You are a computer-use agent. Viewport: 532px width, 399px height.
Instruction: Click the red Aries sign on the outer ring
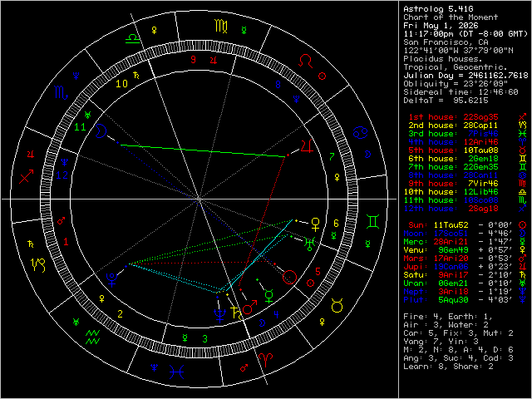[265, 360]
